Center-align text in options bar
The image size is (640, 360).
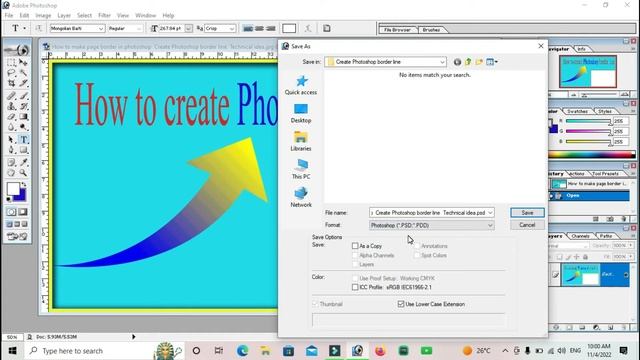pos(259,28)
